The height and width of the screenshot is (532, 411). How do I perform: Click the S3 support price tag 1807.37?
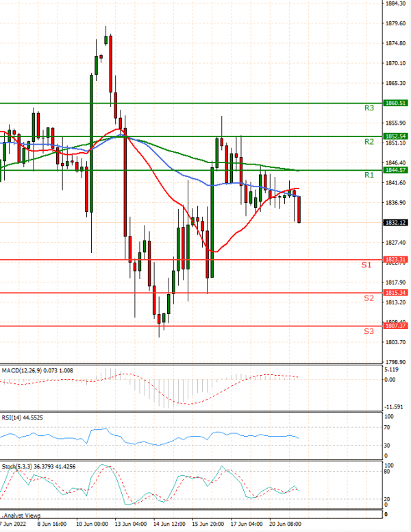click(395, 326)
